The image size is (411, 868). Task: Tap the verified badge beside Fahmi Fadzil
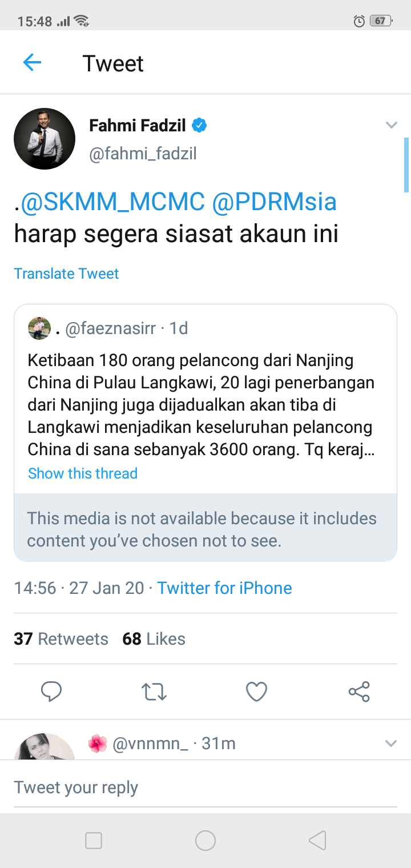click(199, 126)
